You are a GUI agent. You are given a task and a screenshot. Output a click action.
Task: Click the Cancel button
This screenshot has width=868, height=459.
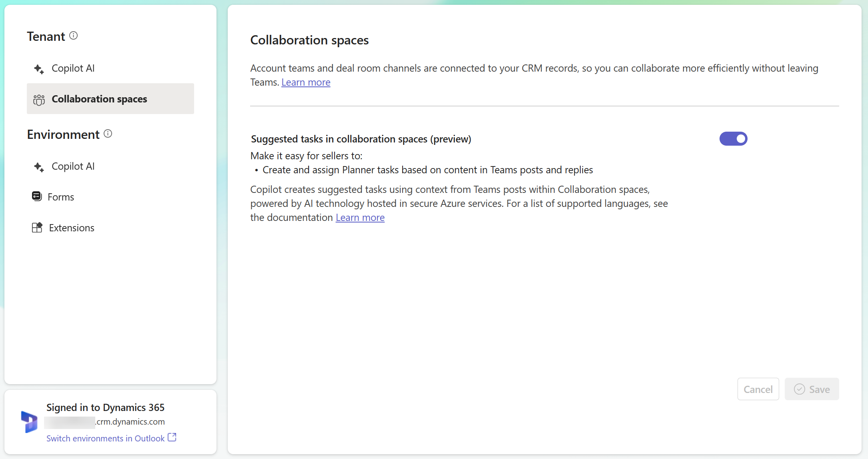tap(758, 389)
